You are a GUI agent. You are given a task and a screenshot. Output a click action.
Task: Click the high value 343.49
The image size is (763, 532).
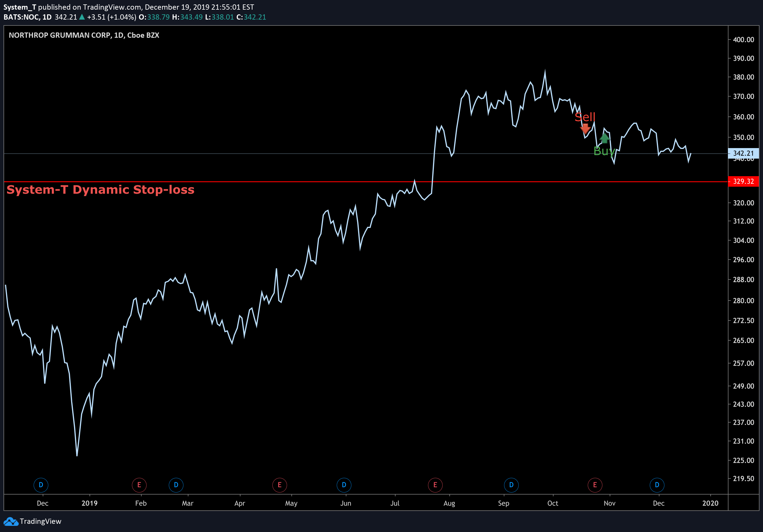tap(191, 17)
